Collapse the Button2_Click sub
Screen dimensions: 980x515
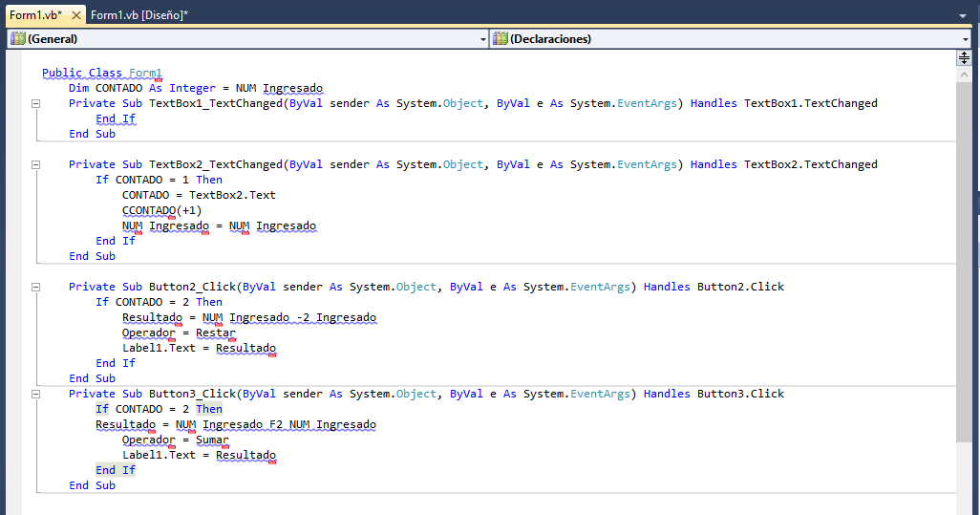point(35,287)
